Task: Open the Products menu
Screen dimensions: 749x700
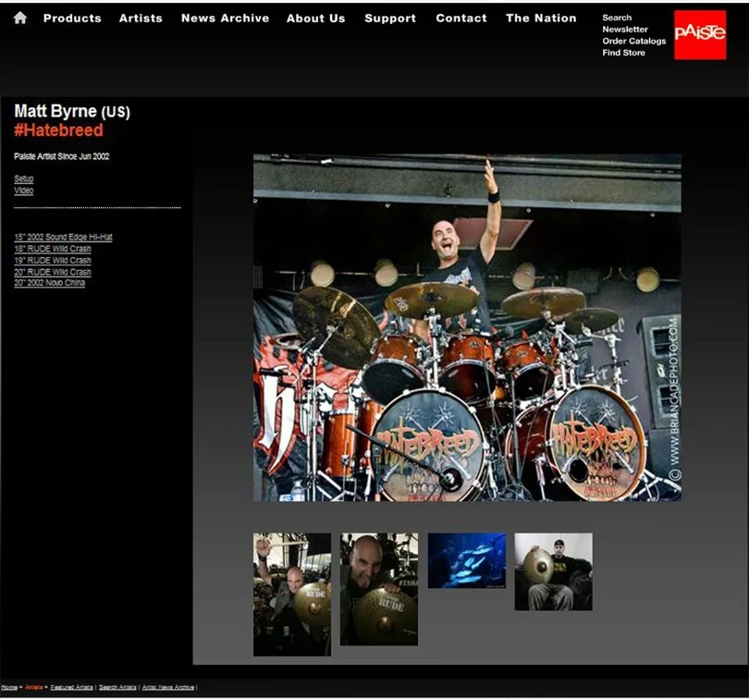Action: [72, 18]
